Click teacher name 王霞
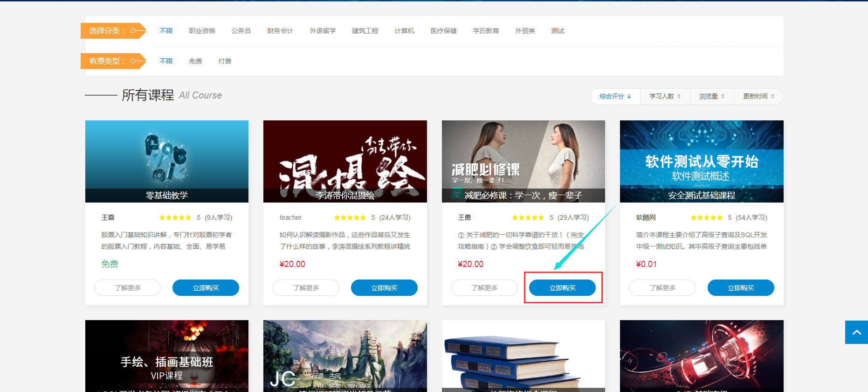 pos(108,217)
